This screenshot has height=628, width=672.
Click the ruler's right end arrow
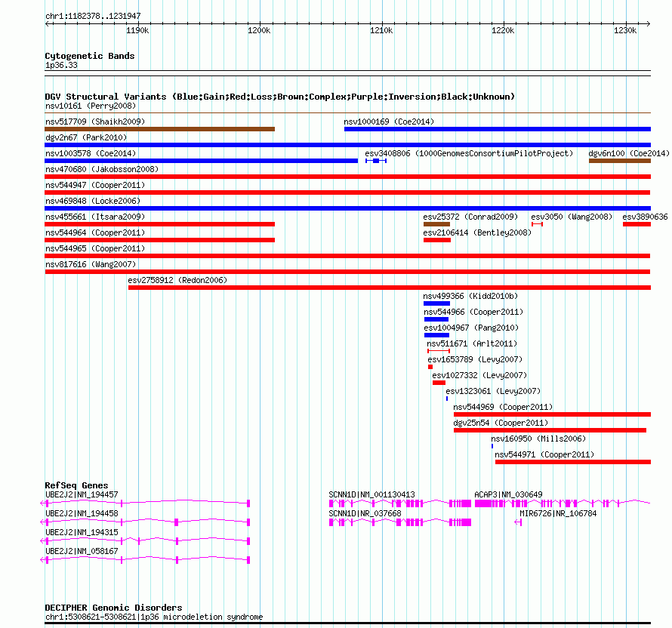[648, 23]
